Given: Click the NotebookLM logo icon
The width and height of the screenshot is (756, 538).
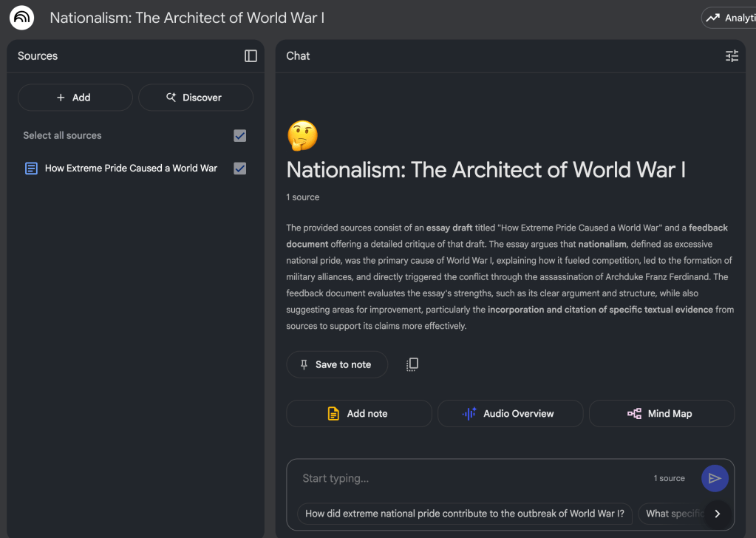Looking at the screenshot, I should pyautogui.click(x=21, y=18).
